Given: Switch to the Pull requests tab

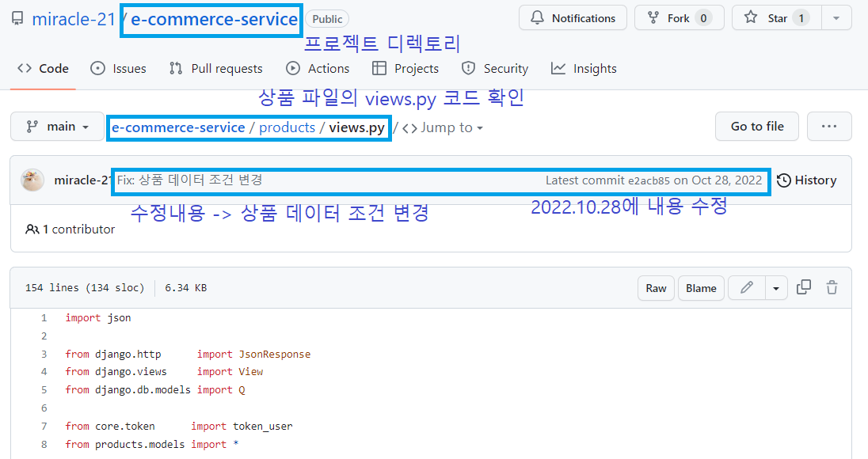Looking at the screenshot, I should pyautogui.click(x=216, y=69).
